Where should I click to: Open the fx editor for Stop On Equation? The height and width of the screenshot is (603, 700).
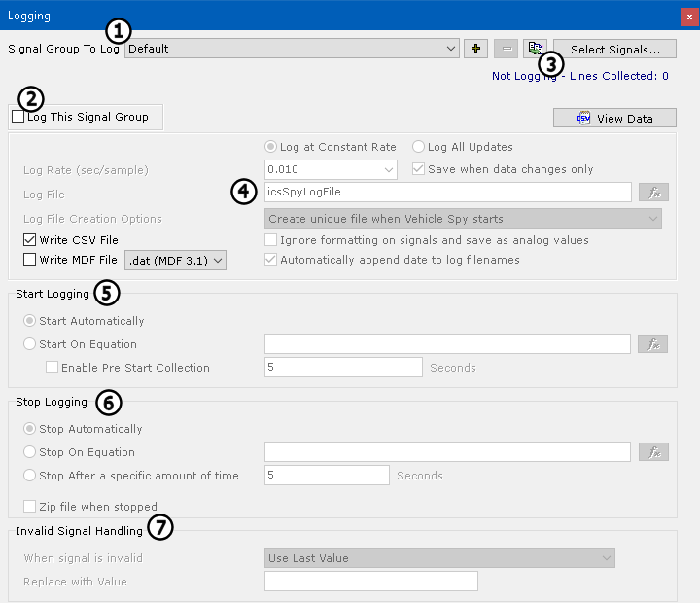[653, 452]
